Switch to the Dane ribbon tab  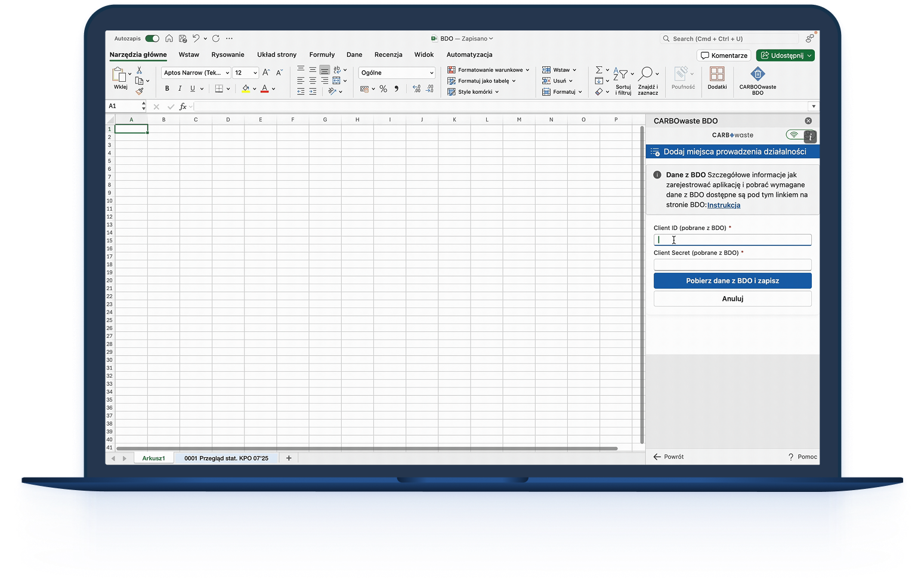click(354, 54)
